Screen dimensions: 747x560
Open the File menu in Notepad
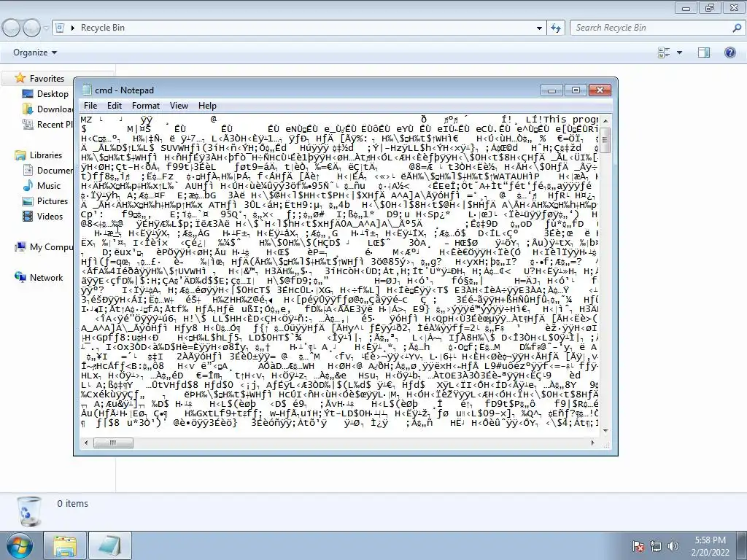[90, 106]
